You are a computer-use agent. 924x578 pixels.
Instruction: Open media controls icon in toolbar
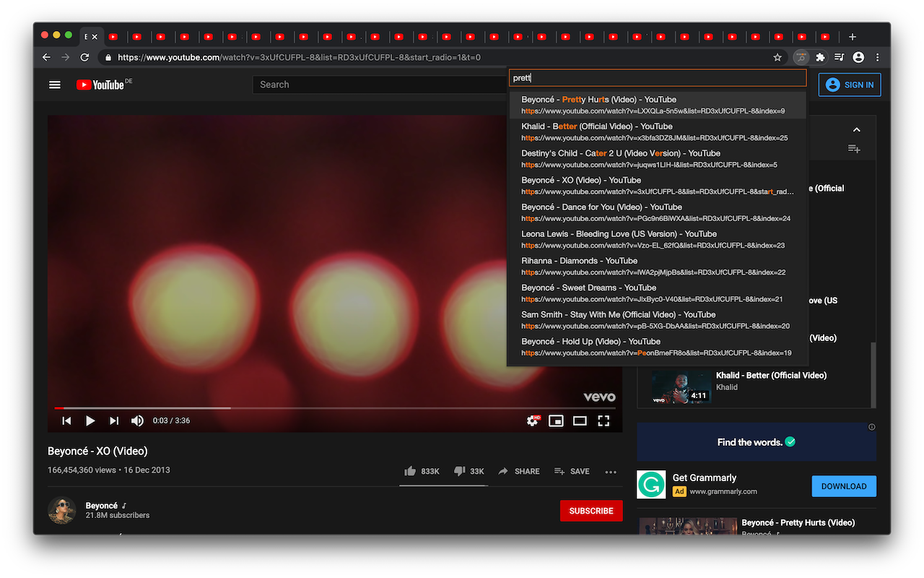[x=839, y=57]
